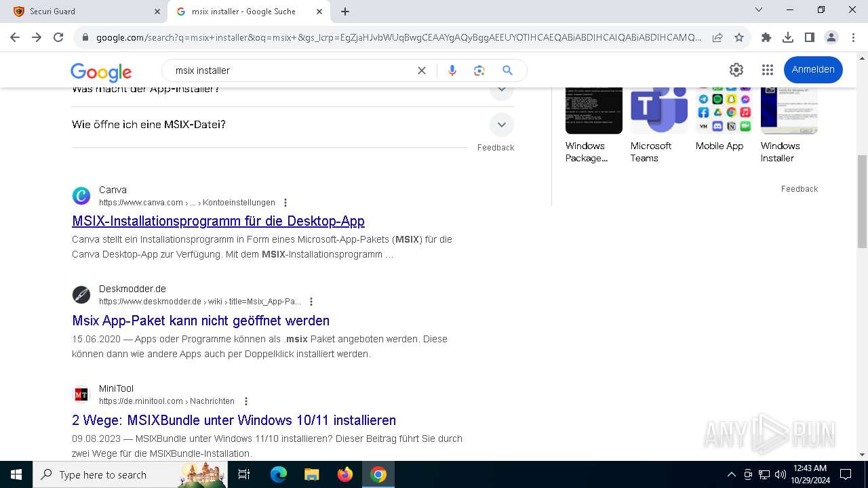Screen dimensions: 868x488
Task: Click the scrollbar down arrow
Action: (x=862, y=455)
